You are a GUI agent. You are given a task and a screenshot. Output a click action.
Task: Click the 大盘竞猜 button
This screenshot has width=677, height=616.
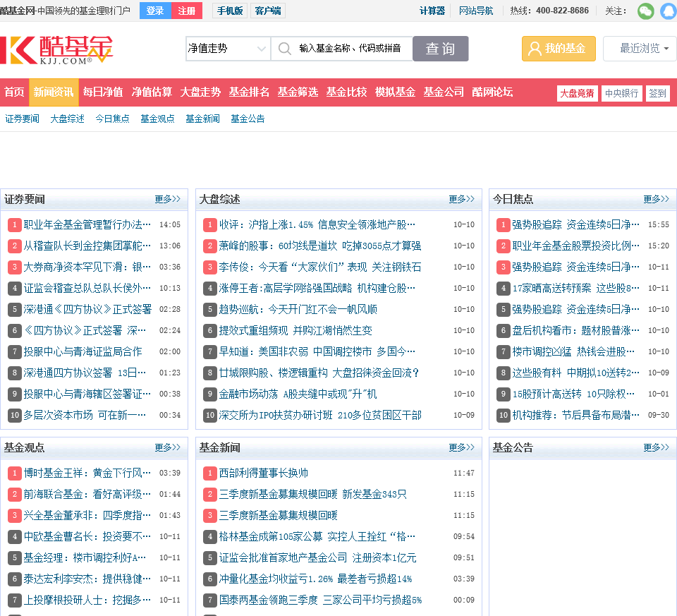pos(578,93)
